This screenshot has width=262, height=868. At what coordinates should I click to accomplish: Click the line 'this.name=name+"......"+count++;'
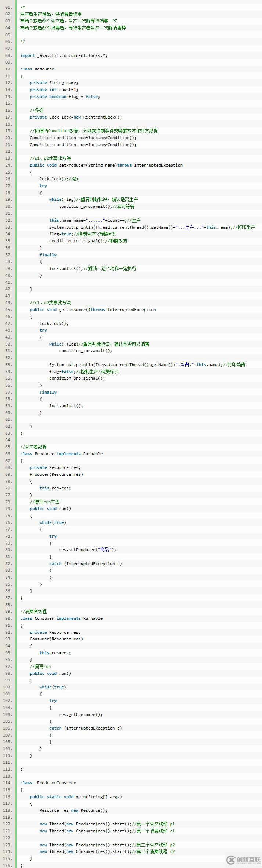pyautogui.click(x=88, y=220)
